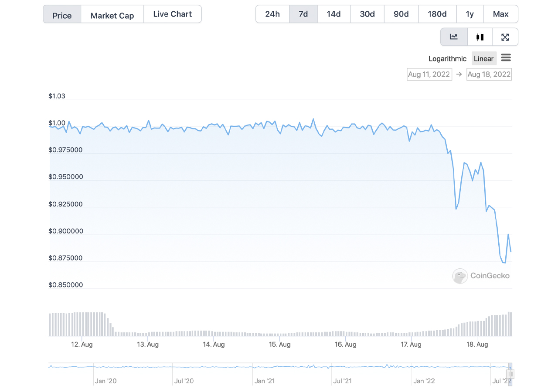Switch to line chart view icon
This screenshot has height=392, width=558.
point(454,37)
